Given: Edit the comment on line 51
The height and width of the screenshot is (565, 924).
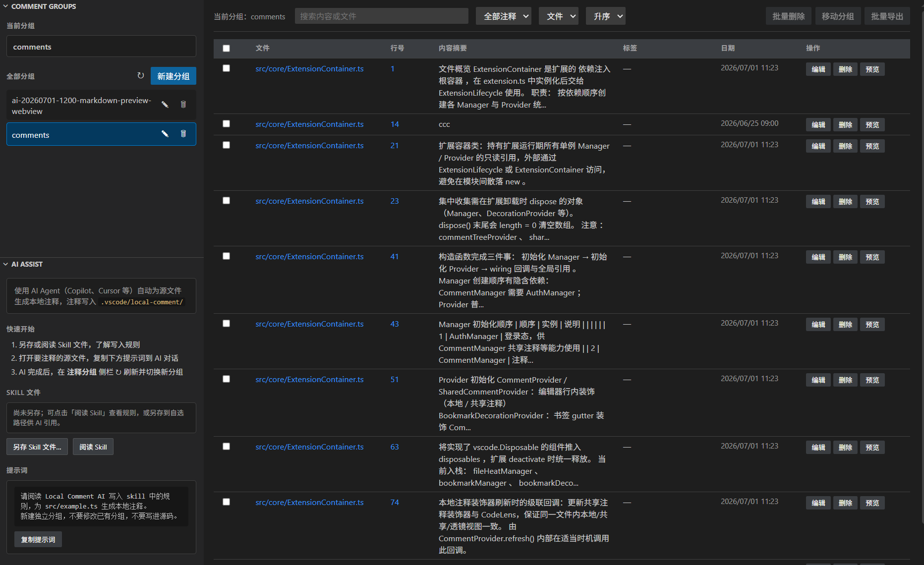Looking at the screenshot, I should pyautogui.click(x=818, y=380).
